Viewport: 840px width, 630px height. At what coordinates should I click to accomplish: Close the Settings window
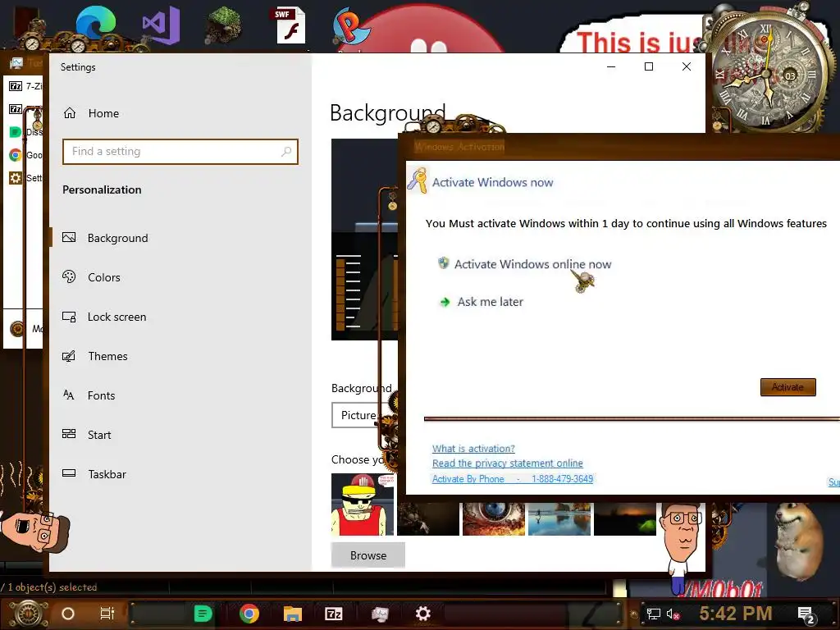point(687,66)
